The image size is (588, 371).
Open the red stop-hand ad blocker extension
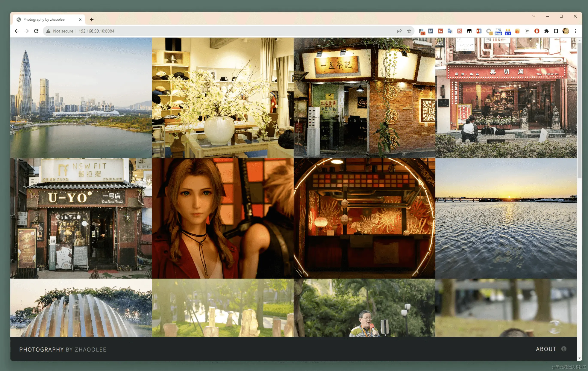tap(537, 31)
